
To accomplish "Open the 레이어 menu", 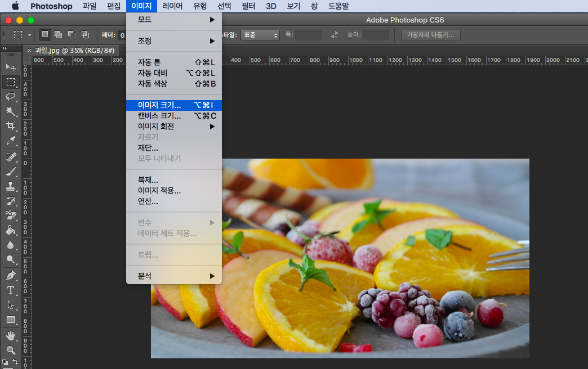I will [x=172, y=6].
